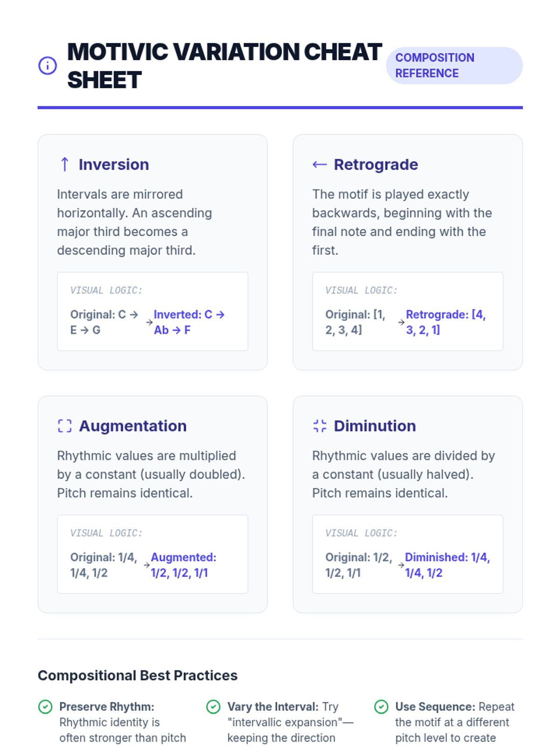
Task: Click the Use Sequence check icon
Action: click(x=381, y=707)
